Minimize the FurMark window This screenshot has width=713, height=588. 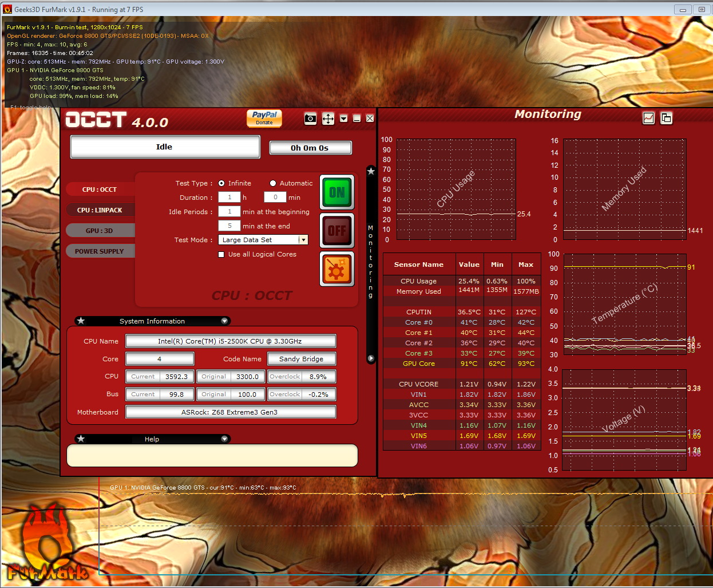tap(683, 10)
